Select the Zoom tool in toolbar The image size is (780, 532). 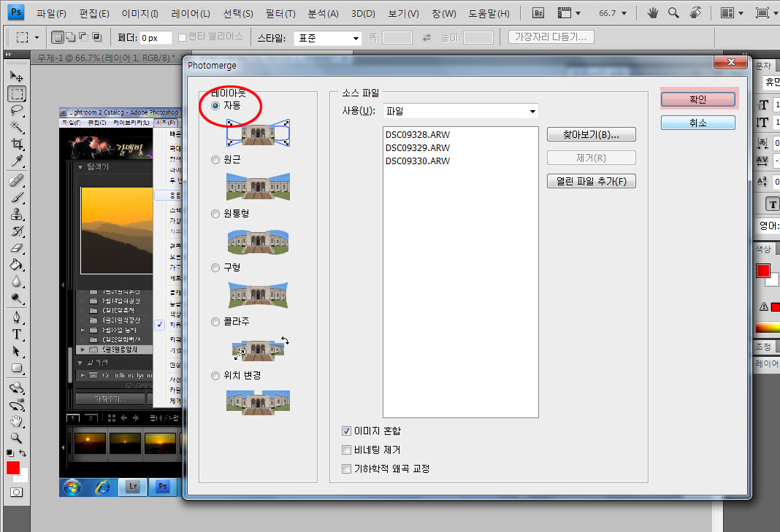[17, 438]
